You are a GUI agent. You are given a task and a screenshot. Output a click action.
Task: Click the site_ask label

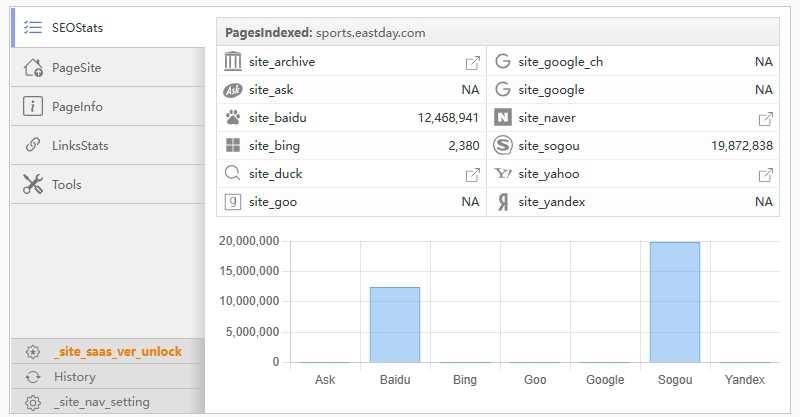coord(271,90)
